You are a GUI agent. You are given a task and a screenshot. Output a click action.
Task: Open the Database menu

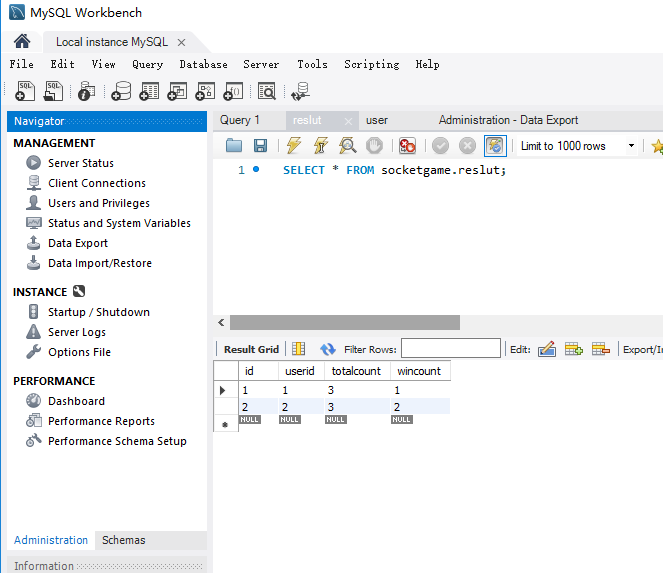(x=203, y=64)
